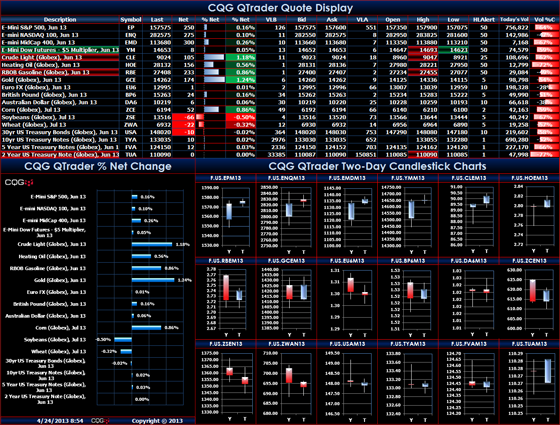Click the GCE symbol cell
This screenshot has width=560, height=425.
(x=131, y=80)
